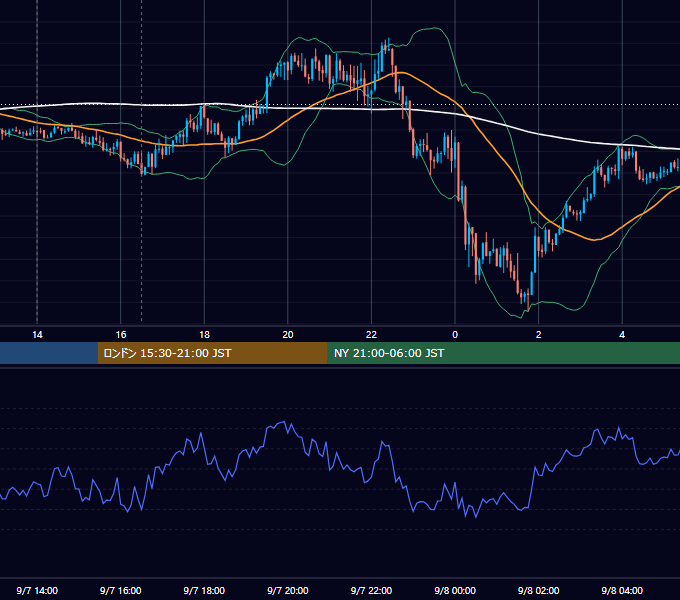Image resolution: width=680 pixels, height=600 pixels.
Task: Click the 9/7 20:00 time label
Action: point(288,590)
